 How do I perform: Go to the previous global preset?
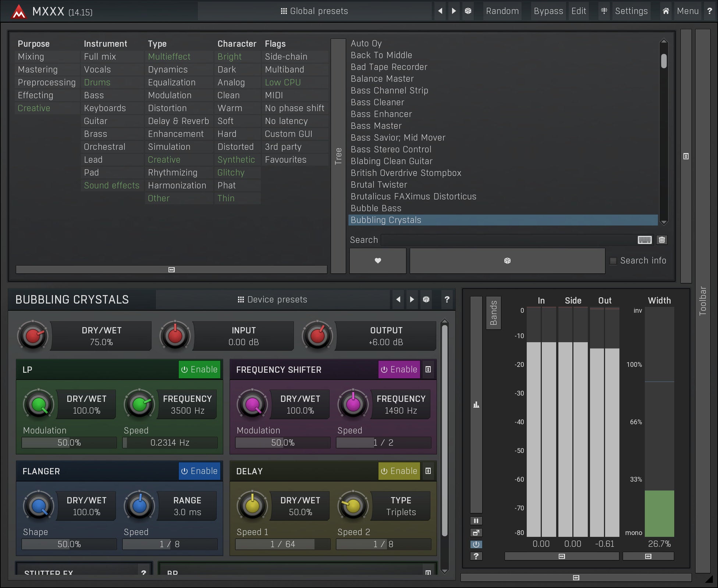click(440, 11)
